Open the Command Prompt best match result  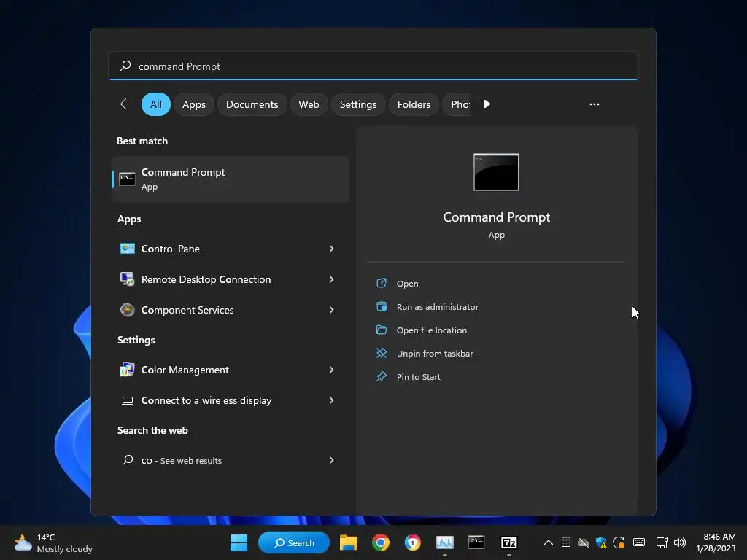tap(230, 179)
